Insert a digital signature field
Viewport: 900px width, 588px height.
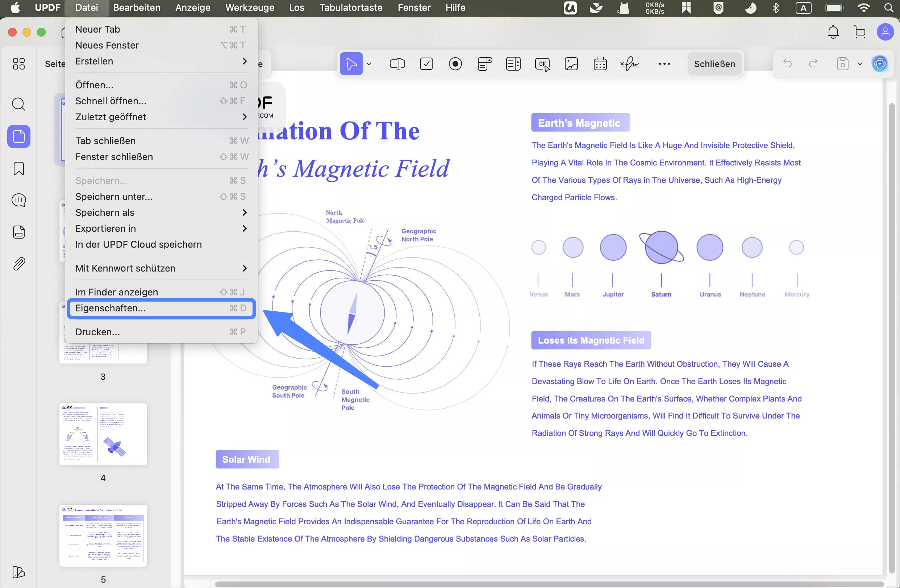pyautogui.click(x=629, y=63)
